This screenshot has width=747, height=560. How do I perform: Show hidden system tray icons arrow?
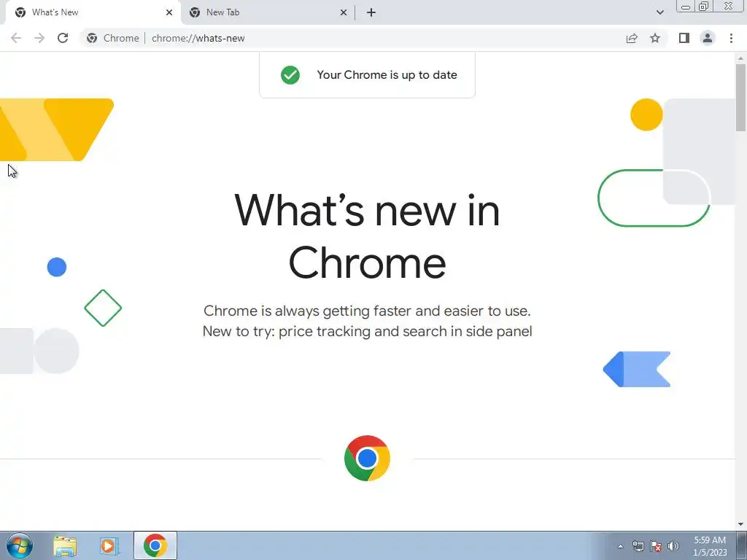tap(620, 546)
